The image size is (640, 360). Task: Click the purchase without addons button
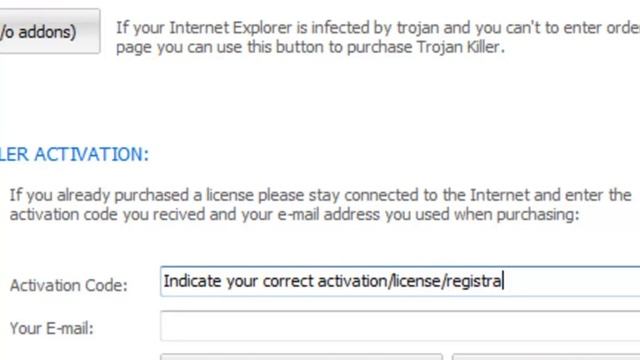(x=49, y=31)
